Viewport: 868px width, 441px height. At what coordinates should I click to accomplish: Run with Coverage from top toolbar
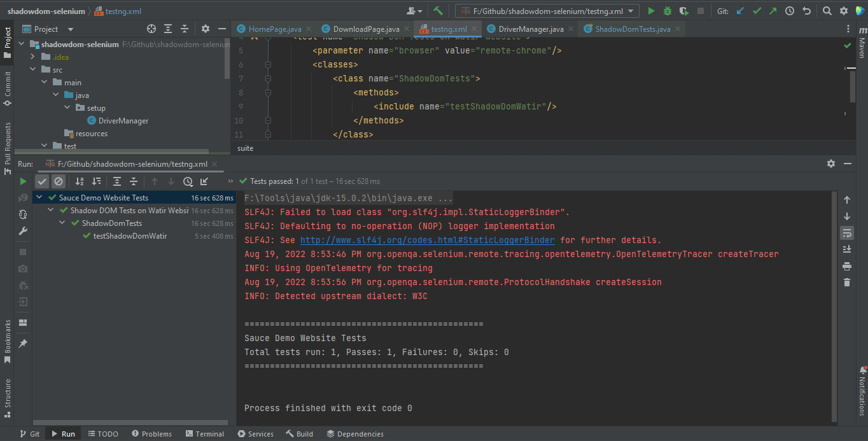pos(684,11)
